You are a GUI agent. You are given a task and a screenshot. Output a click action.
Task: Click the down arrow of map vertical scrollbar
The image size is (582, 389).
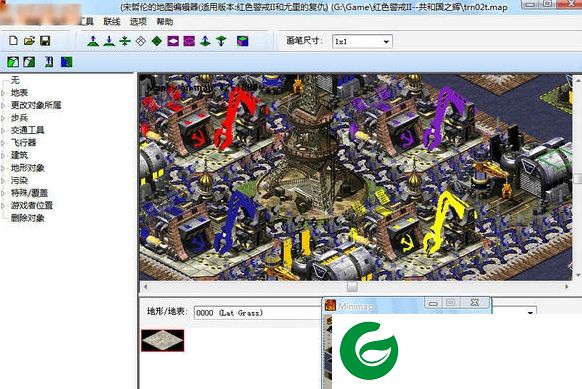point(578,275)
